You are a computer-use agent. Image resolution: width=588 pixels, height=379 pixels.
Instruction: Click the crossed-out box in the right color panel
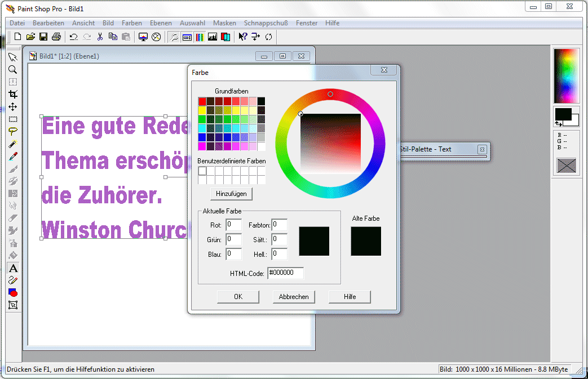[x=566, y=166]
